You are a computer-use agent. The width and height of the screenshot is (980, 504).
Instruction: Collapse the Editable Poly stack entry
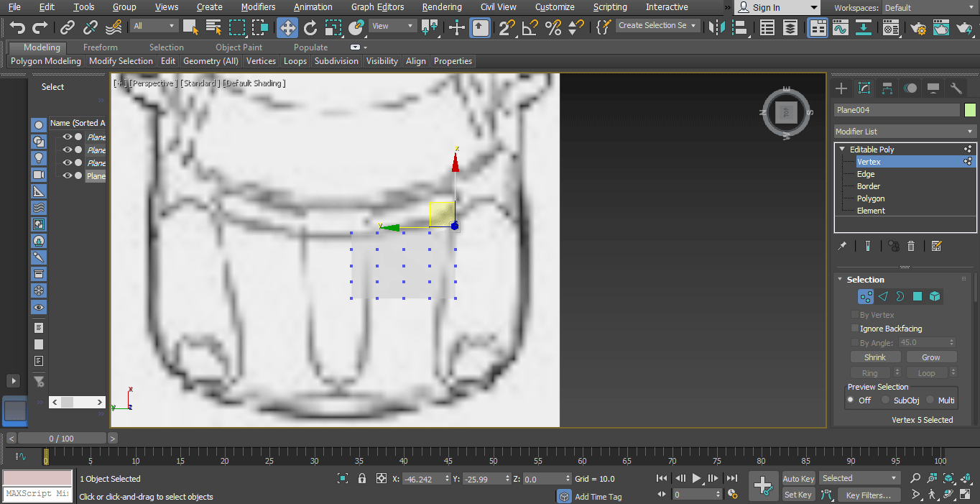pyautogui.click(x=842, y=150)
